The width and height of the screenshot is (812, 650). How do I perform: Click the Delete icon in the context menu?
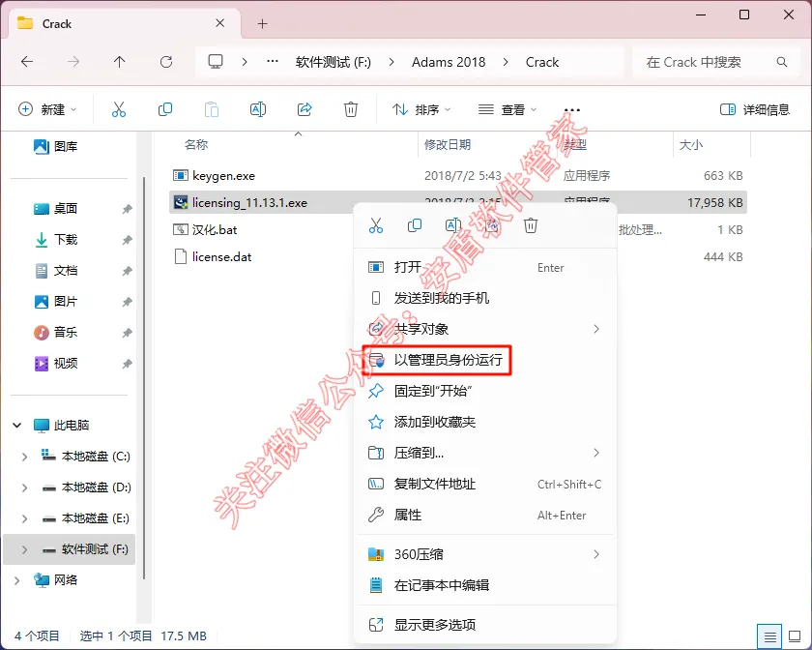click(531, 225)
